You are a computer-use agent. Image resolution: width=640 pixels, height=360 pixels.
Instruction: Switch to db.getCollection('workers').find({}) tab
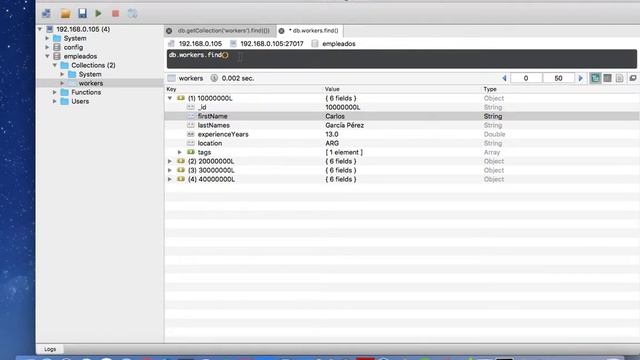(x=224, y=31)
